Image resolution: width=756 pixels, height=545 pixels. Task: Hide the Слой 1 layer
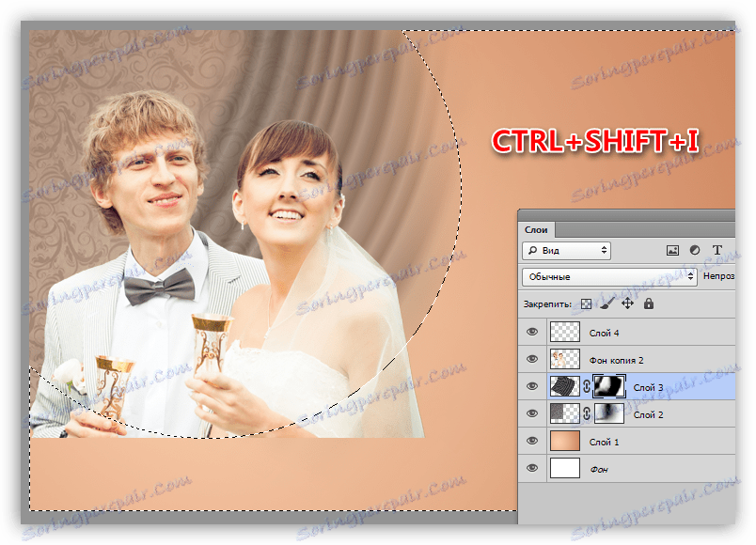point(532,441)
